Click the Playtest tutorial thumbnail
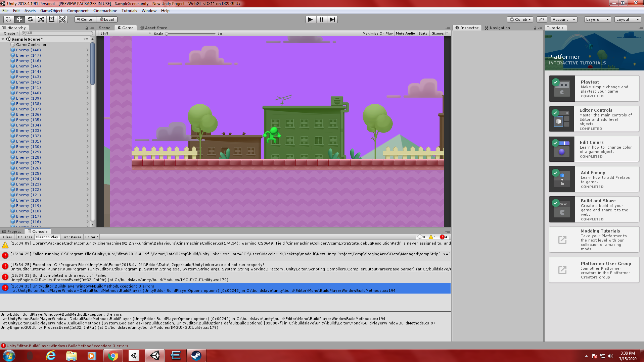 [562, 88]
